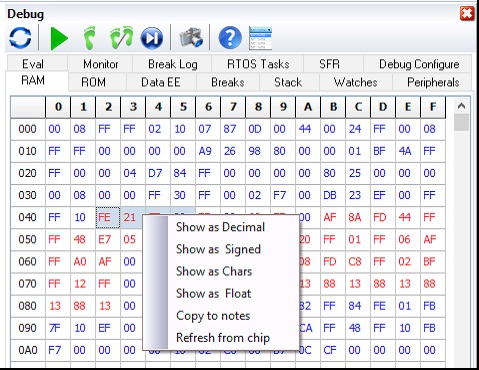Close the Debug panel with red X
This screenshot has height=370, width=479.
[x=467, y=14]
